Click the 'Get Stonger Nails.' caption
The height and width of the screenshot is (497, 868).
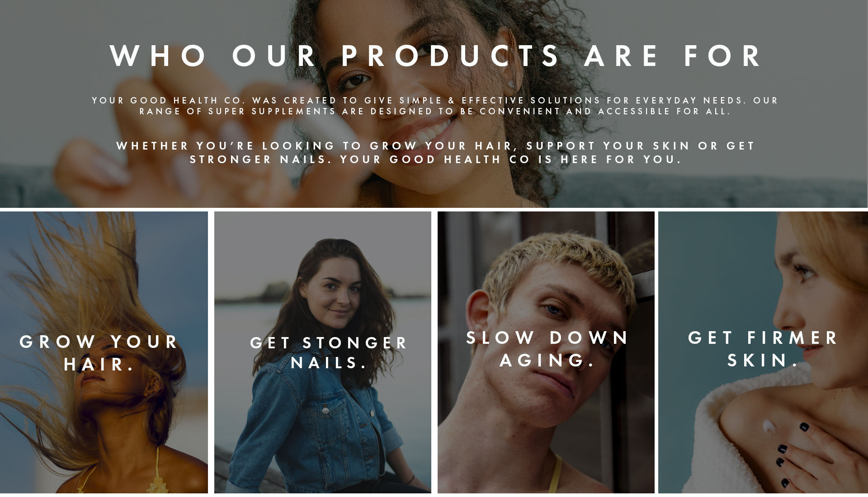point(329,353)
